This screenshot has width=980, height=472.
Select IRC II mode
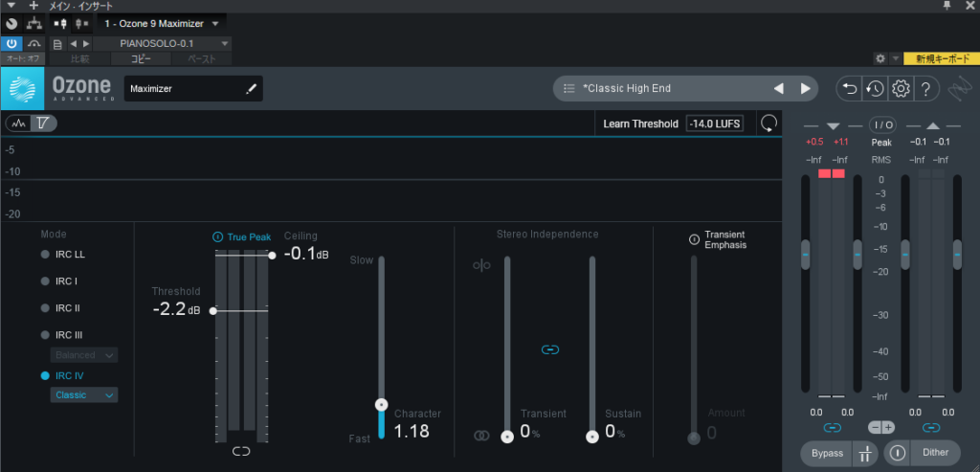[60, 308]
